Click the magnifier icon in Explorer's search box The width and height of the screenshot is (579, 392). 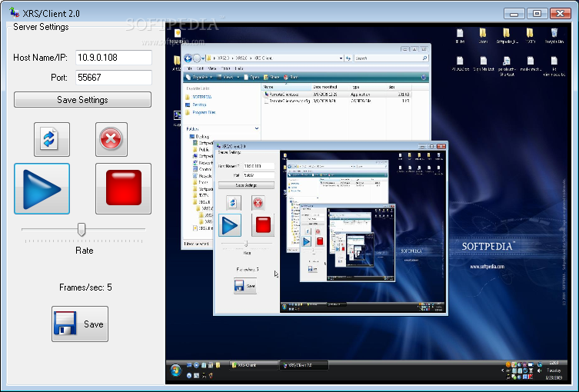[x=424, y=58]
